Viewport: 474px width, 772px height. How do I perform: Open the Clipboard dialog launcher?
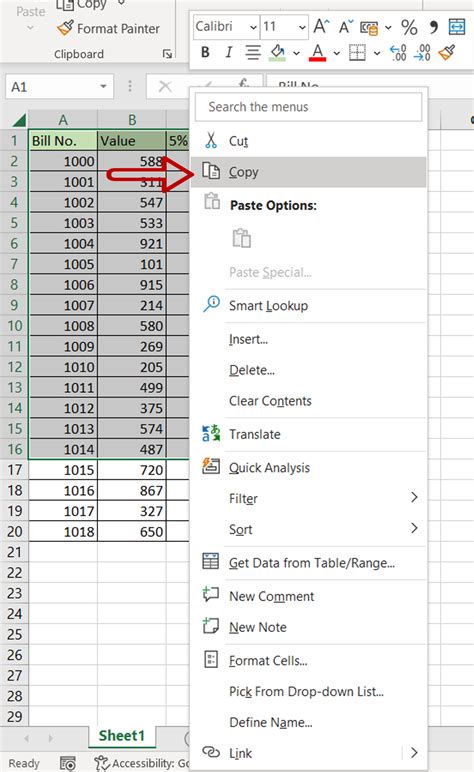167,54
